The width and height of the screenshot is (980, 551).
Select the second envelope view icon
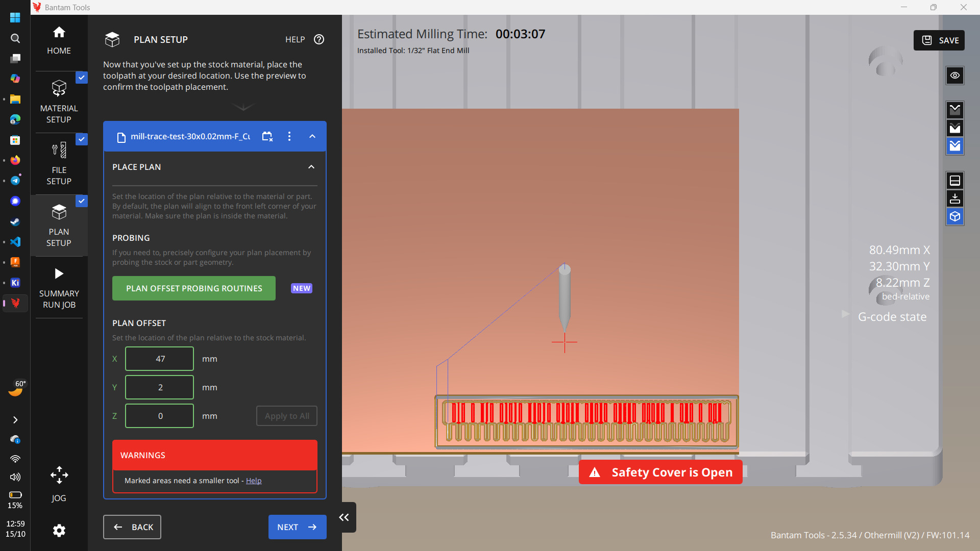click(955, 128)
